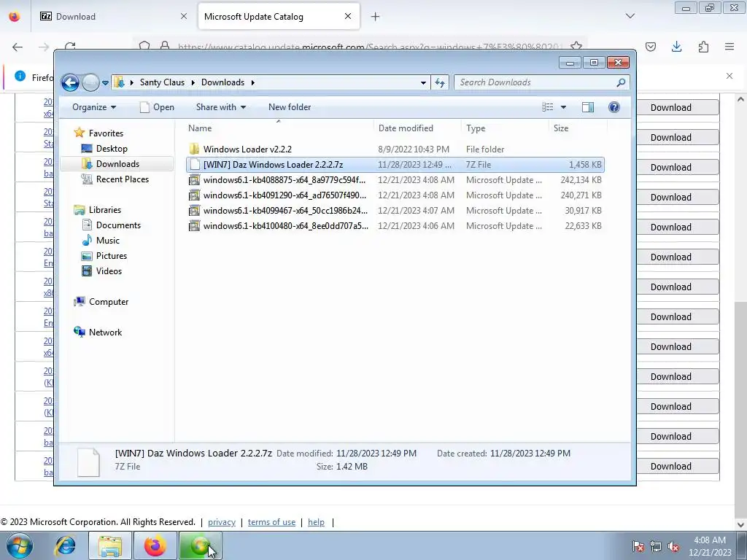Screen dimensions: 747x560
Task: Open Firefox list all tabs chevron
Action: (x=630, y=16)
